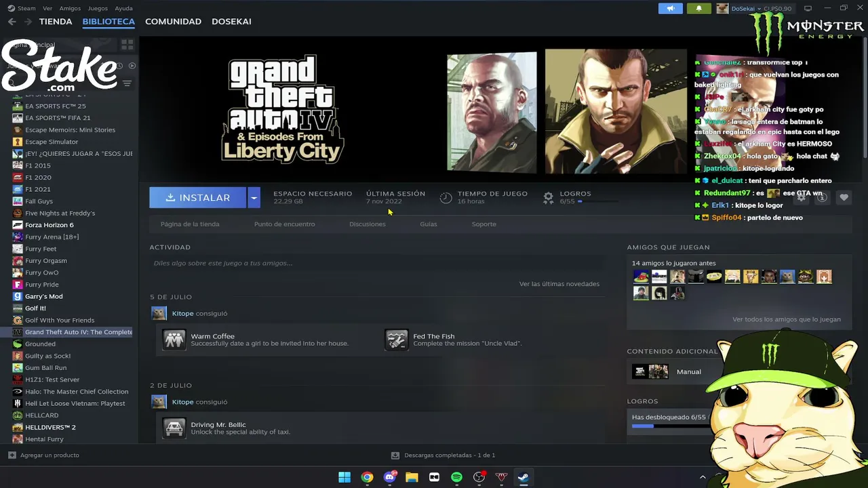Click Kitope's avatar in 5 de julio activity

click(x=159, y=314)
